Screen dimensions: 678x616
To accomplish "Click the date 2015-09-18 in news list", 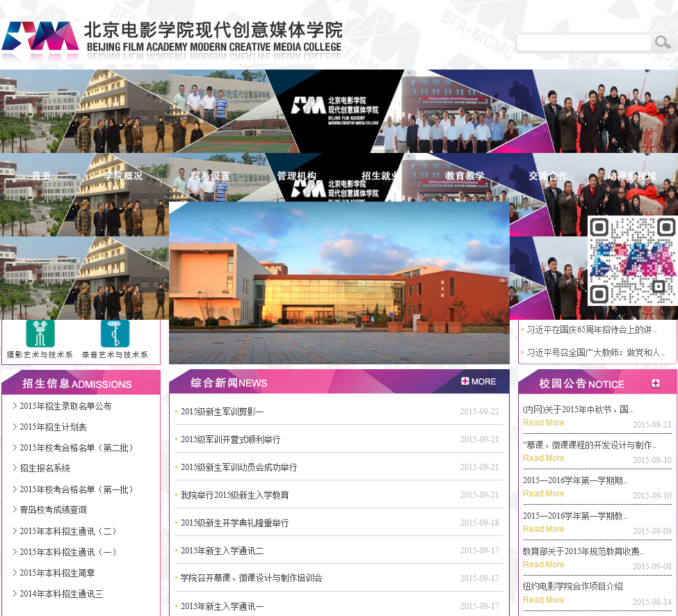I will point(480,523).
